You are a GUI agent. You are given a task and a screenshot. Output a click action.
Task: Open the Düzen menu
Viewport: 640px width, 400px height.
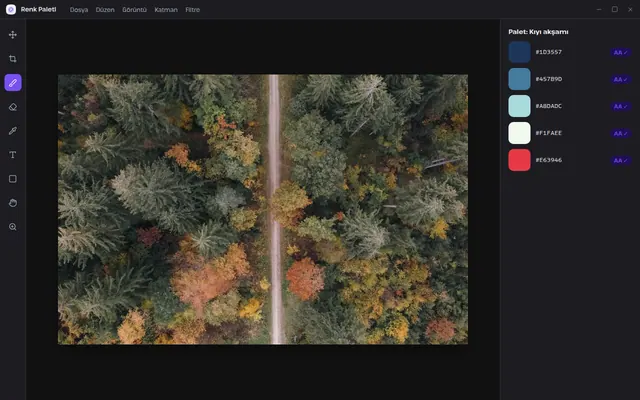pos(105,9)
